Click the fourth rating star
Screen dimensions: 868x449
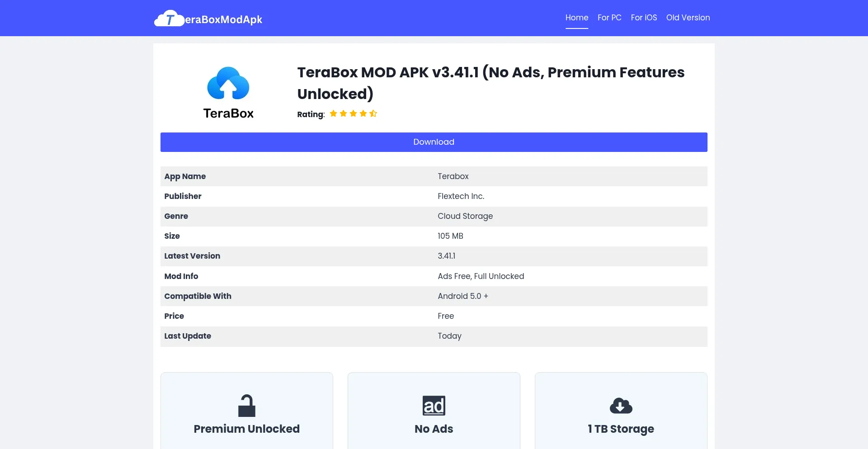[363, 113]
